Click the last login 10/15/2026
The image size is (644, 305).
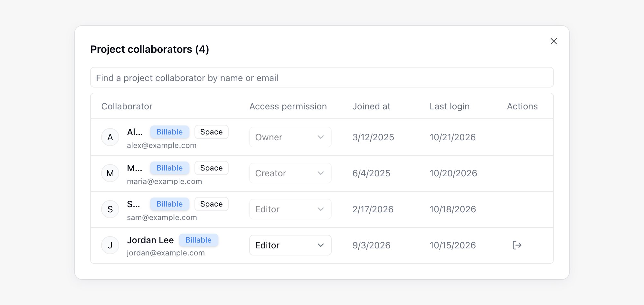point(452,245)
